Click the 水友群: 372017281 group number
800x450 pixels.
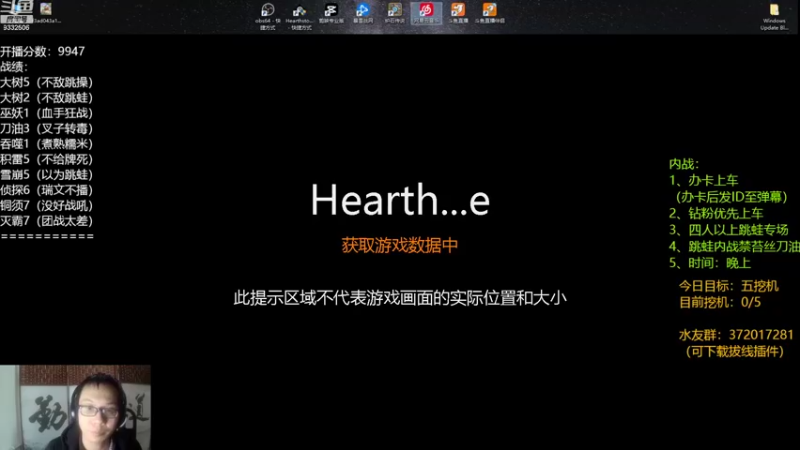736,335
